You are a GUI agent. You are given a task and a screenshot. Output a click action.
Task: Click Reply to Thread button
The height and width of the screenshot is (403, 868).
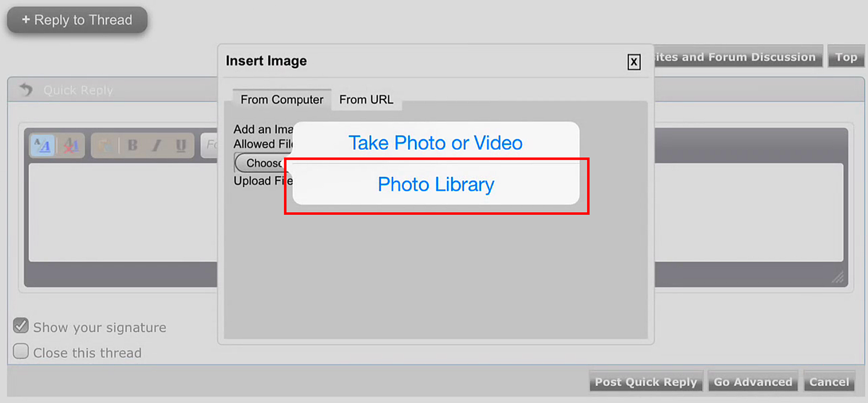(77, 20)
